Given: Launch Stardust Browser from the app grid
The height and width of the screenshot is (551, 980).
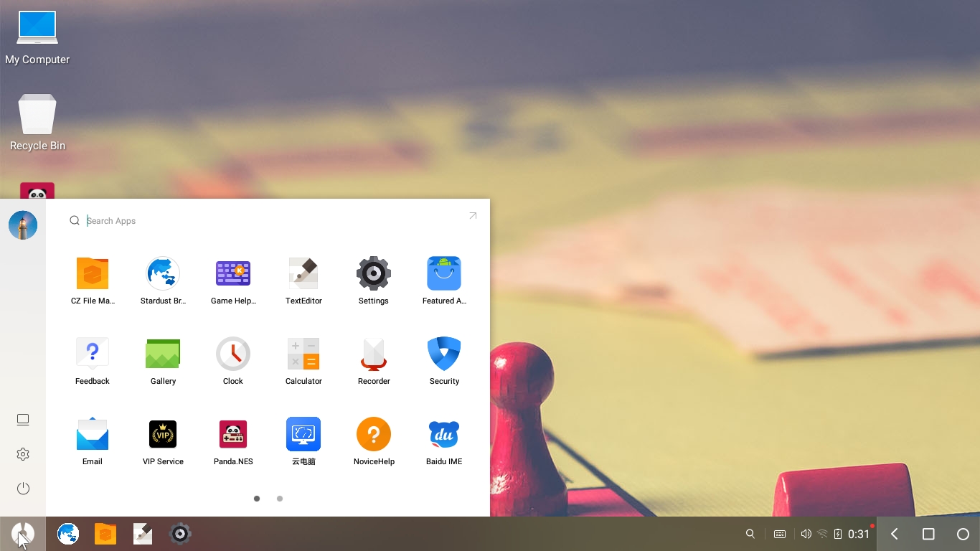Looking at the screenshot, I should (163, 273).
